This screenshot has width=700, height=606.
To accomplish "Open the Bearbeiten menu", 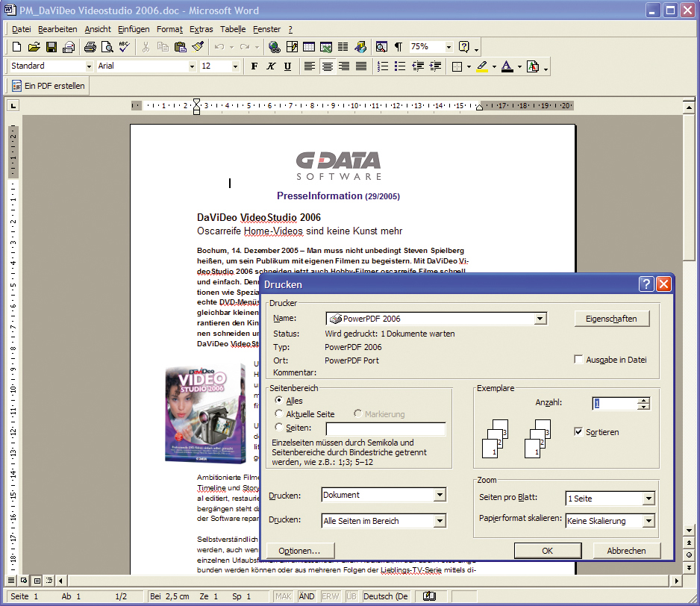I will tap(57, 29).
